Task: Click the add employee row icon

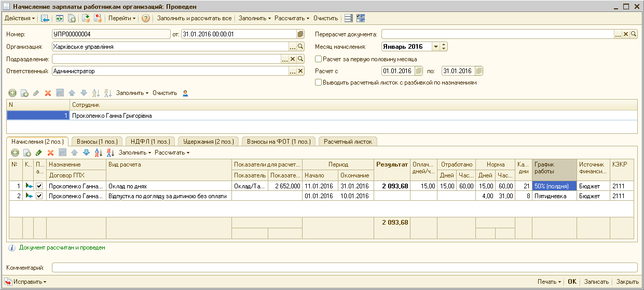Action: pyautogui.click(x=12, y=93)
